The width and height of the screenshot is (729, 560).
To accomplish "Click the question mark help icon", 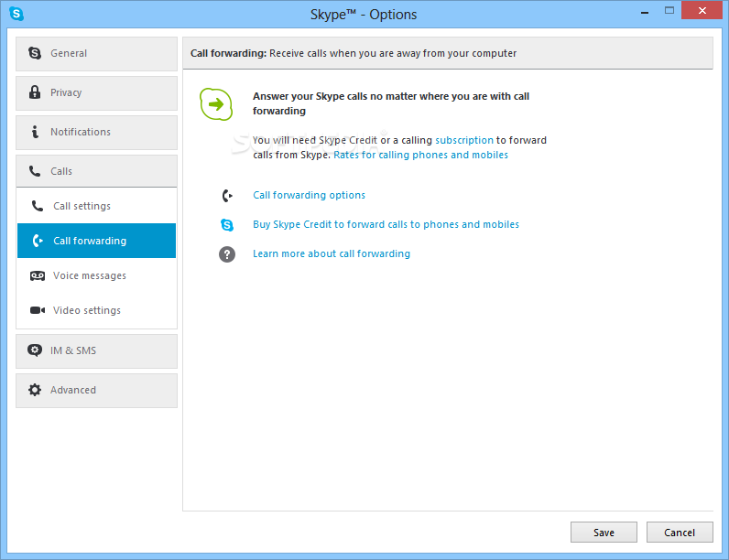I will pos(227,254).
